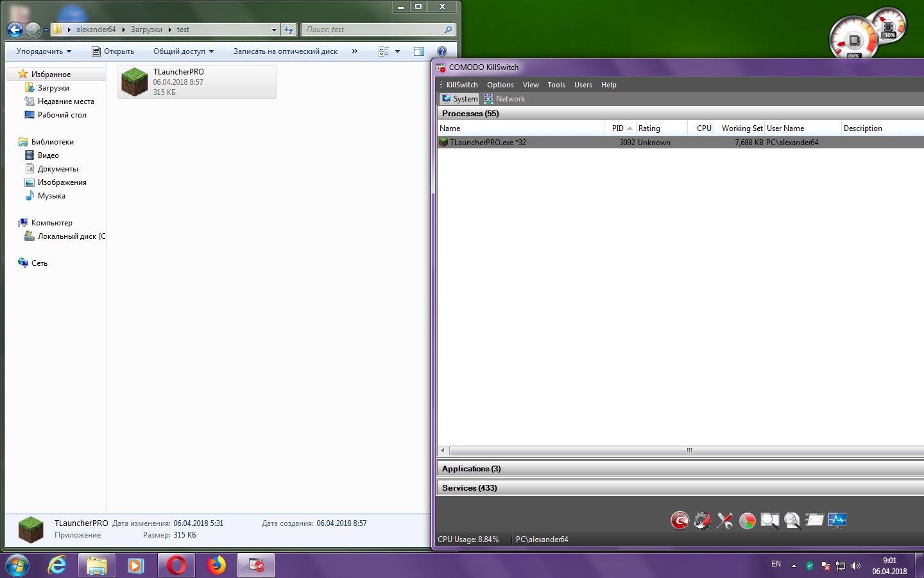Refresh the Explorer address bar location
Viewport: 924px width, 578px height.
pyautogui.click(x=289, y=30)
